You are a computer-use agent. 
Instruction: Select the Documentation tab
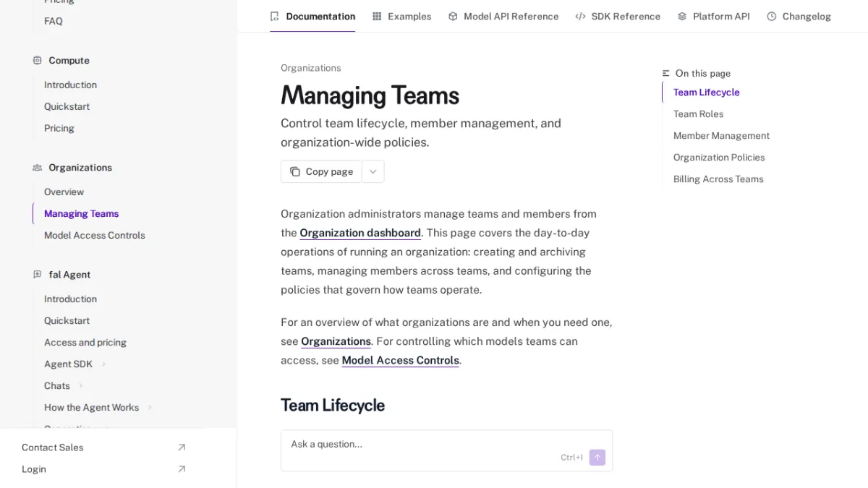pyautogui.click(x=312, y=16)
